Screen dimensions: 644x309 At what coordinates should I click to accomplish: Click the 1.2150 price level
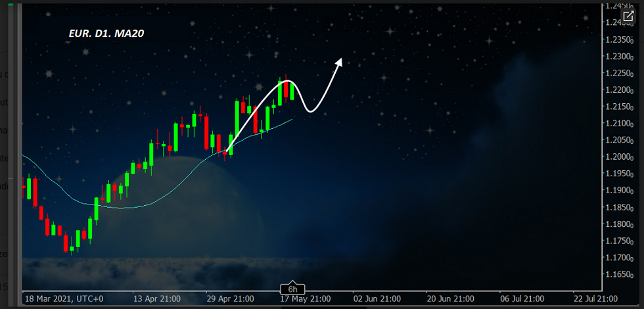pos(618,107)
